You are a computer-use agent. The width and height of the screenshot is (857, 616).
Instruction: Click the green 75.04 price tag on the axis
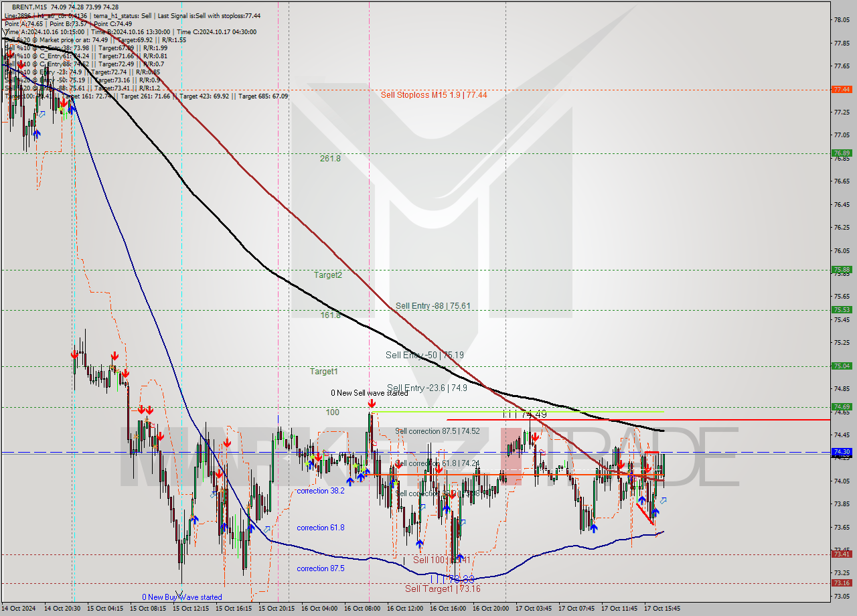842,366
